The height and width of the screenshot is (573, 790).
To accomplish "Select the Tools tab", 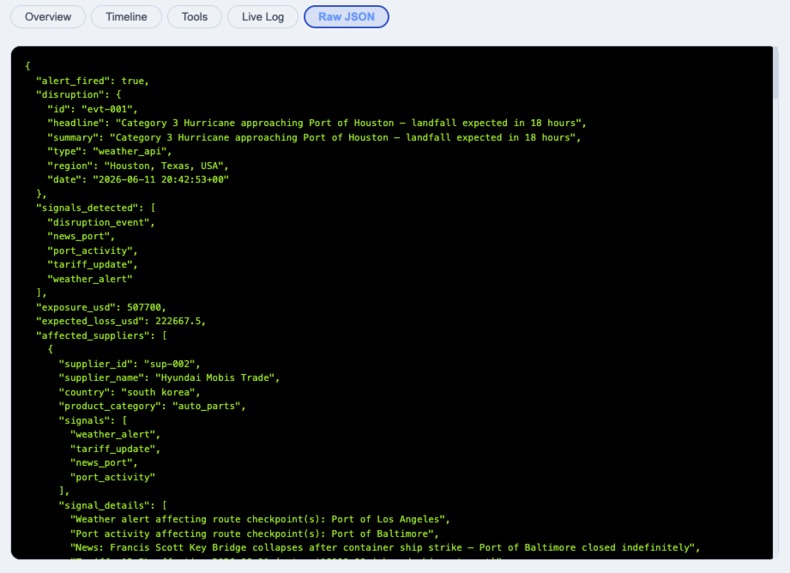I will [194, 17].
